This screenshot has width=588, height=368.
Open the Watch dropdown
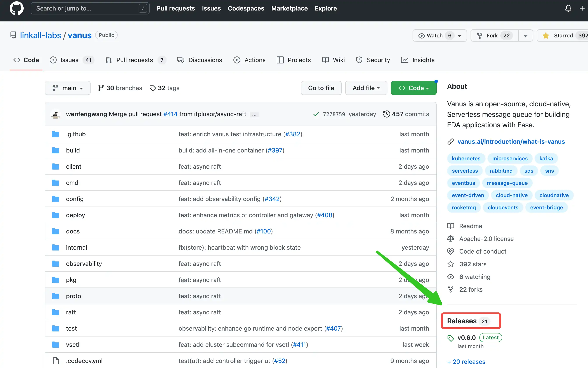point(439,35)
